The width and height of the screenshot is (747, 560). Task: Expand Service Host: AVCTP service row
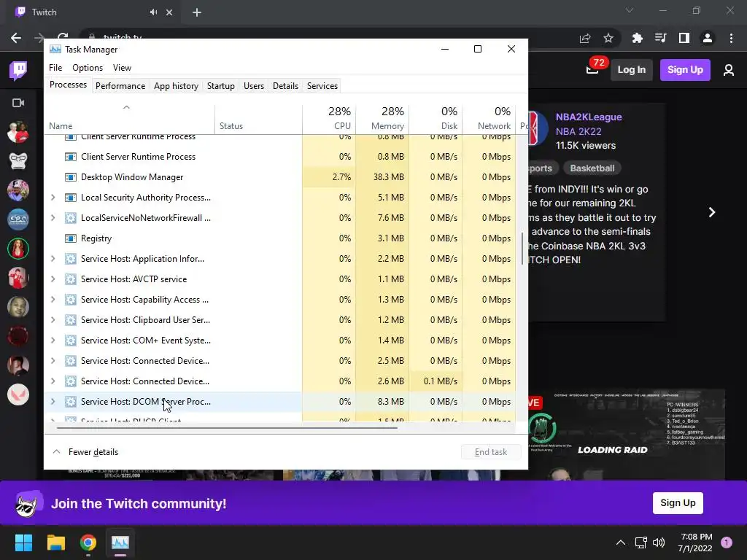53,279
